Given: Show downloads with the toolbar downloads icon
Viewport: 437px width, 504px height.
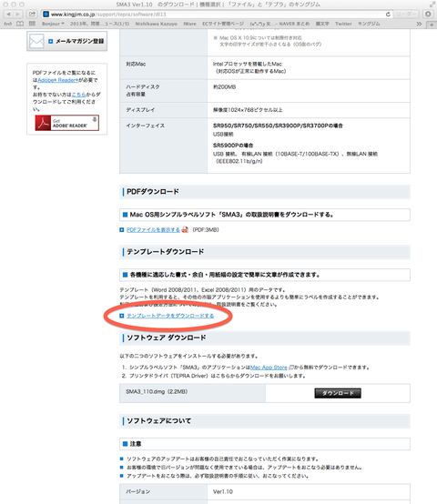Looking at the screenshot, I should coord(428,15).
